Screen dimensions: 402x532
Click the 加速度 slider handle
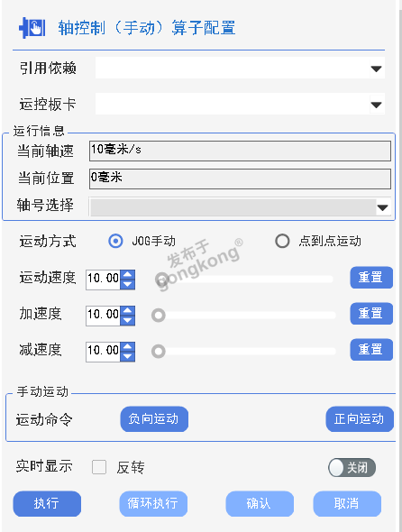coord(159,316)
